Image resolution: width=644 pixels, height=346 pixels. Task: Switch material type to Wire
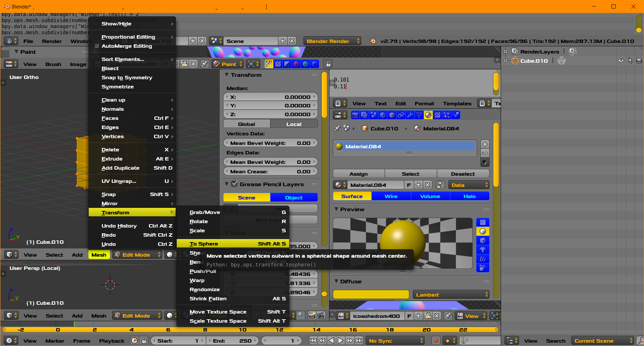point(391,196)
